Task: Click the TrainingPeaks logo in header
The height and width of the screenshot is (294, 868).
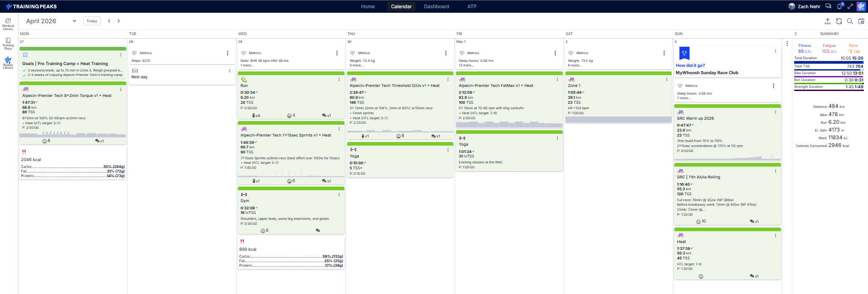Action: 31,6
